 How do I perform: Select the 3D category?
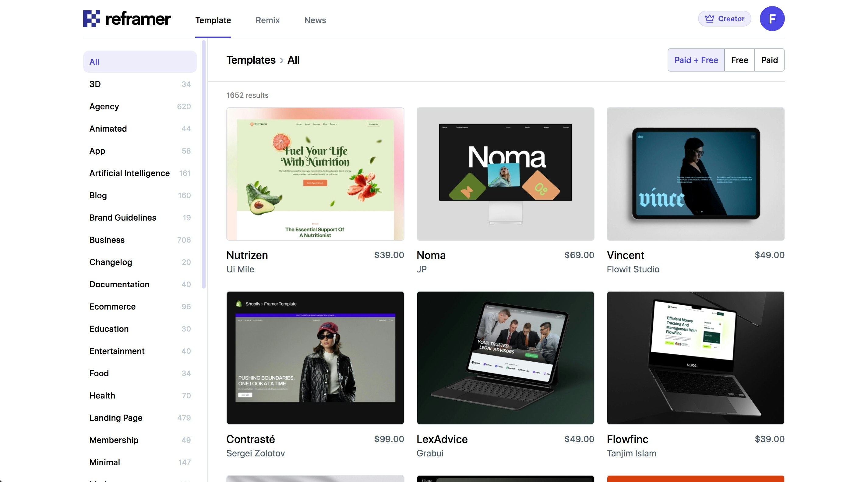pyautogui.click(x=140, y=84)
